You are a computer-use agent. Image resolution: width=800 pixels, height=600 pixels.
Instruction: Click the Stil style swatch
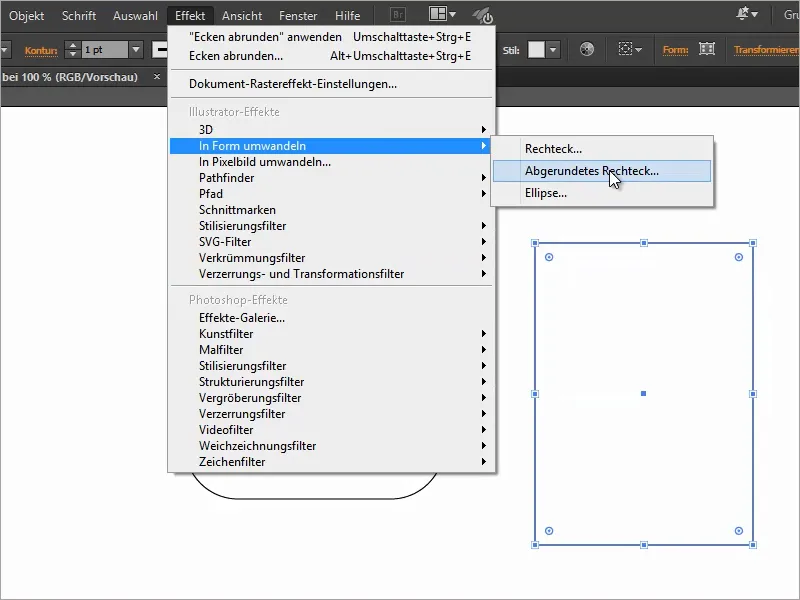[x=536, y=50]
